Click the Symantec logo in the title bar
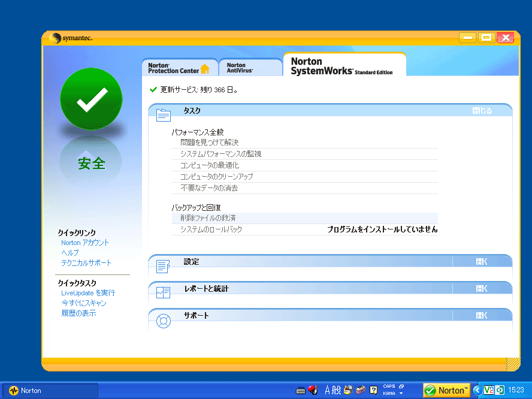 (x=71, y=38)
